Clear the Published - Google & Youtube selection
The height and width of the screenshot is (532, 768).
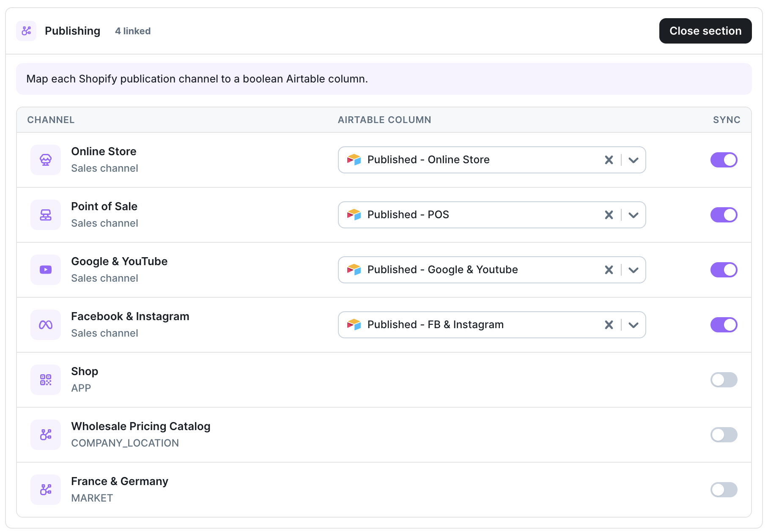(609, 270)
